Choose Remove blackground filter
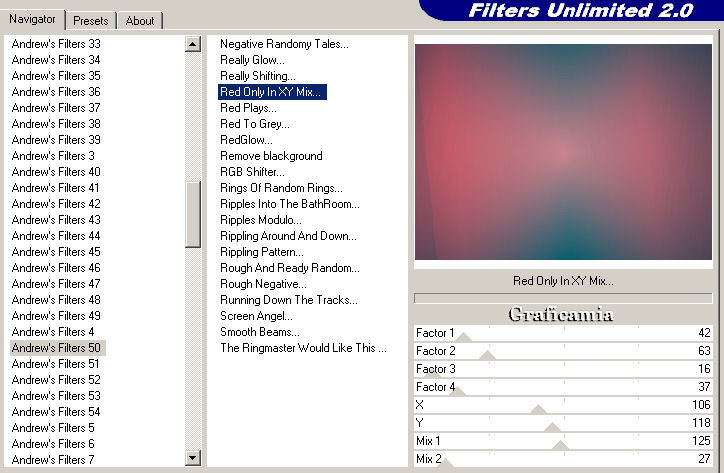The height and width of the screenshot is (473, 724). coord(271,156)
